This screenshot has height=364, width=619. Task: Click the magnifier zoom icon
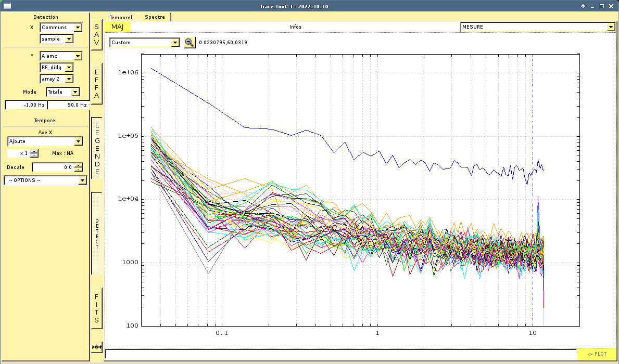(x=190, y=43)
